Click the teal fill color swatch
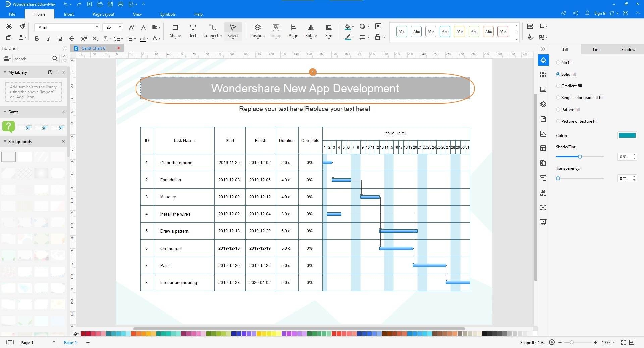The height and width of the screenshot is (348, 644). pyautogui.click(x=627, y=135)
